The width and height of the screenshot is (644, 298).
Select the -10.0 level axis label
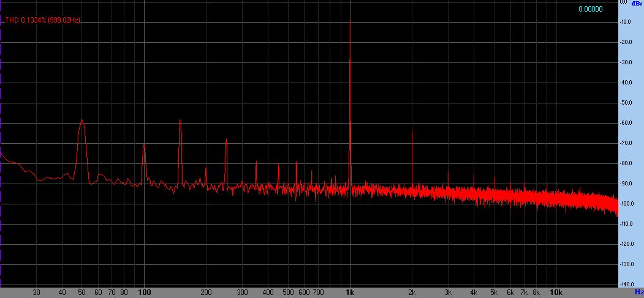point(625,22)
